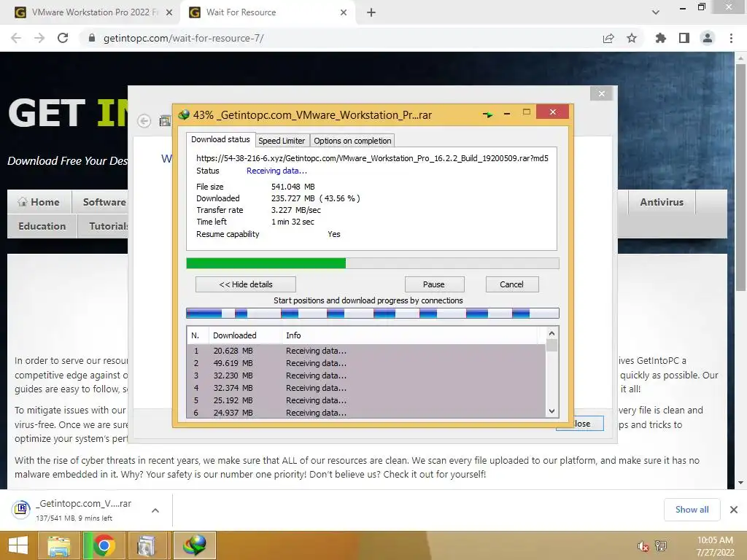Click Show all downloads

tap(692, 510)
